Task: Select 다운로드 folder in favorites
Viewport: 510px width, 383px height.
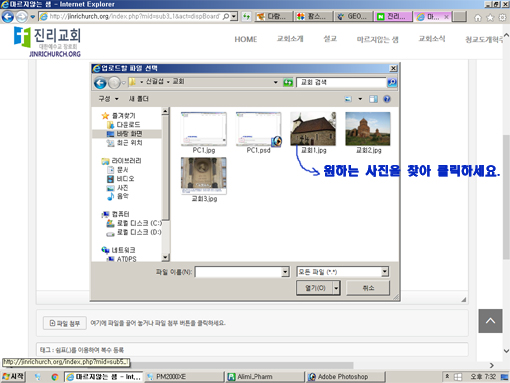Action: tap(123, 125)
